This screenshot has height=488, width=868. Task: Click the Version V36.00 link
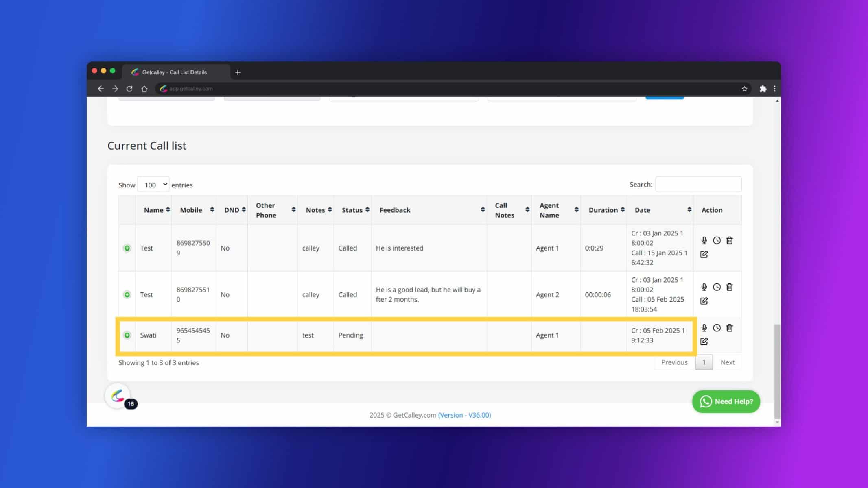(x=464, y=415)
